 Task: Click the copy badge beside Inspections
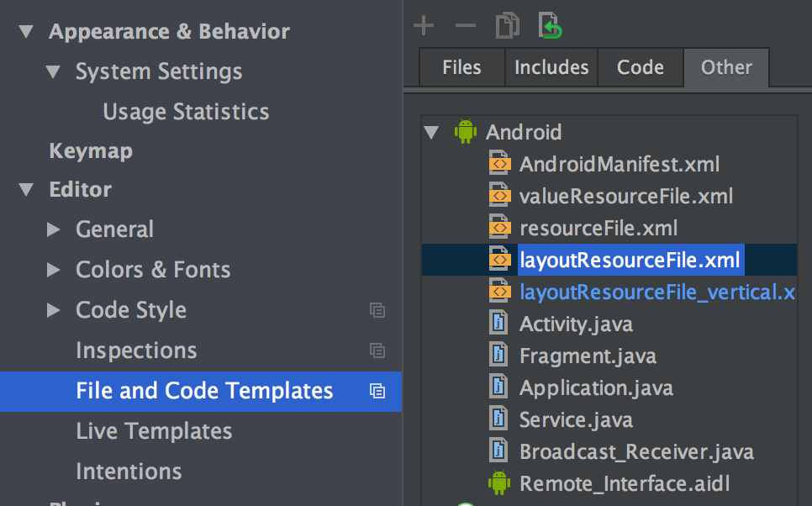click(377, 351)
